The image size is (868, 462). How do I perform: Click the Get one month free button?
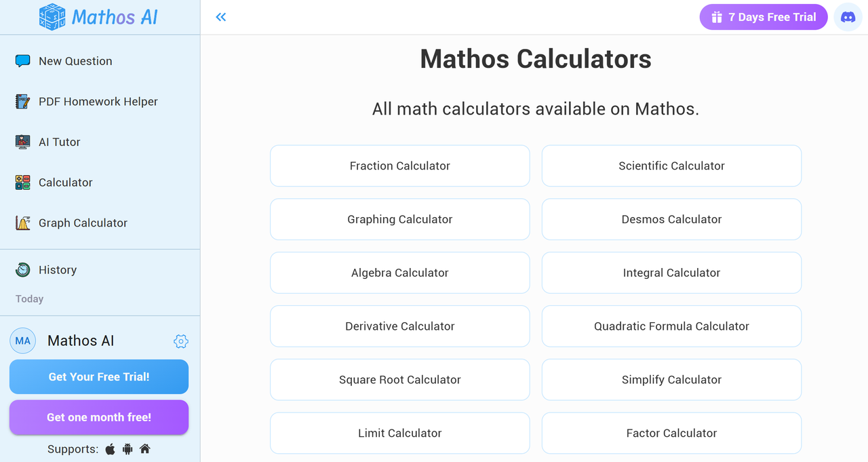(x=98, y=417)
